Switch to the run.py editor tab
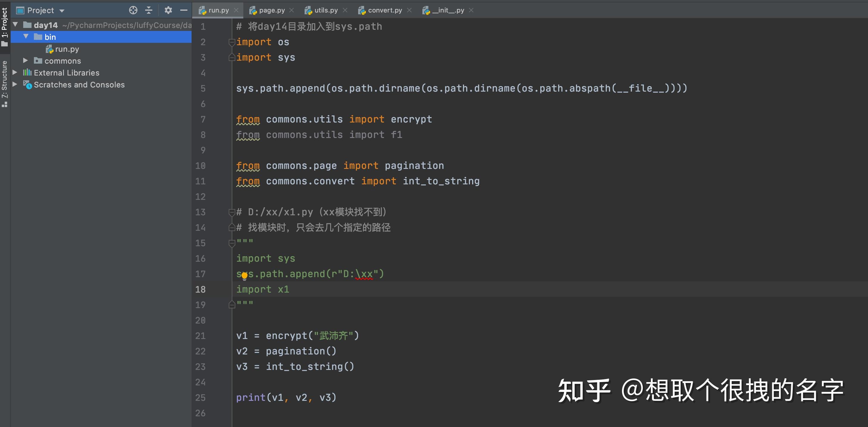The height and width of the screenshot is (427, 868). pyautogui.click(x=218, y=10)
